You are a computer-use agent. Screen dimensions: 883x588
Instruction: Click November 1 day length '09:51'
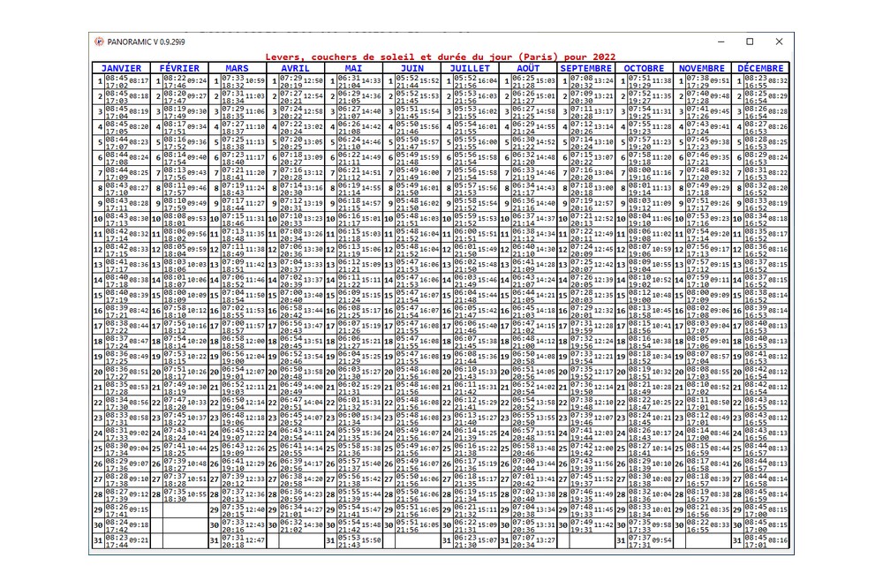pos(719,81)
